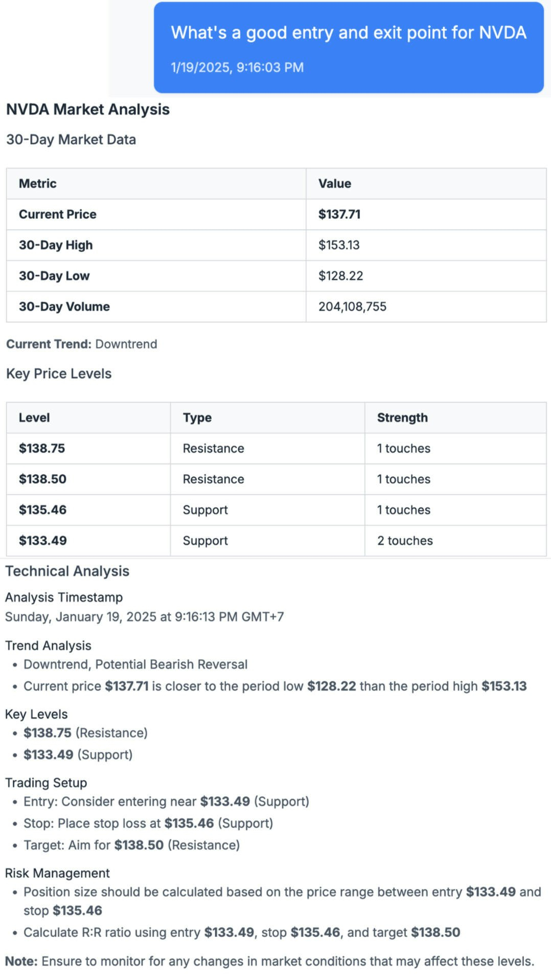Viewport: 551px width, 980px height.
Task: Click the 30-Day Low value $128.22
Action: [x=340, y=276]
